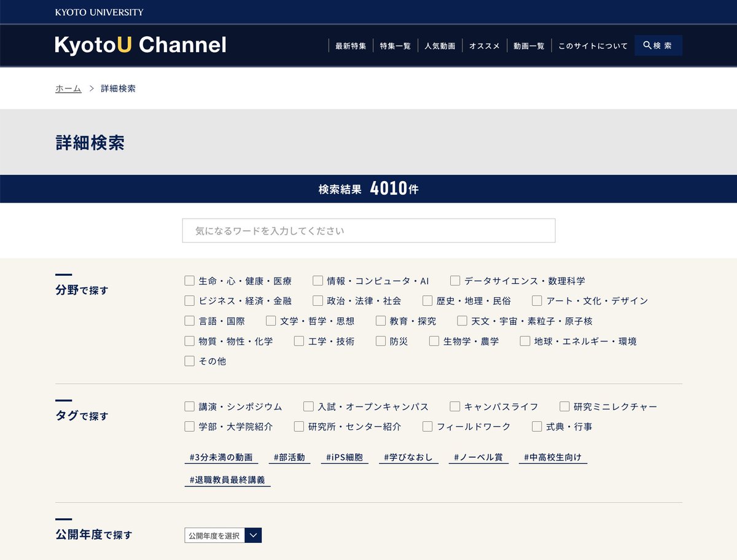Check the 生命・心・健康・医療 checkbox
Image resolution: width=737 pixels, height=560 pixels.
189,281
